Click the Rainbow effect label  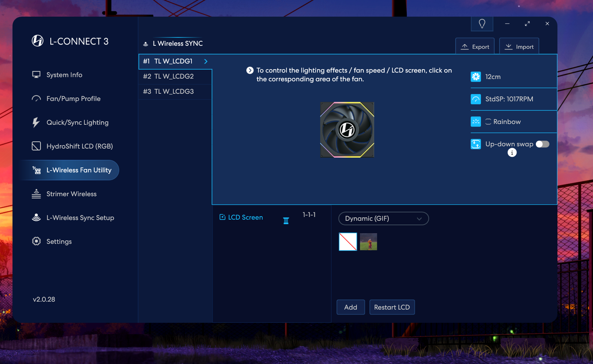pos(507,122)
